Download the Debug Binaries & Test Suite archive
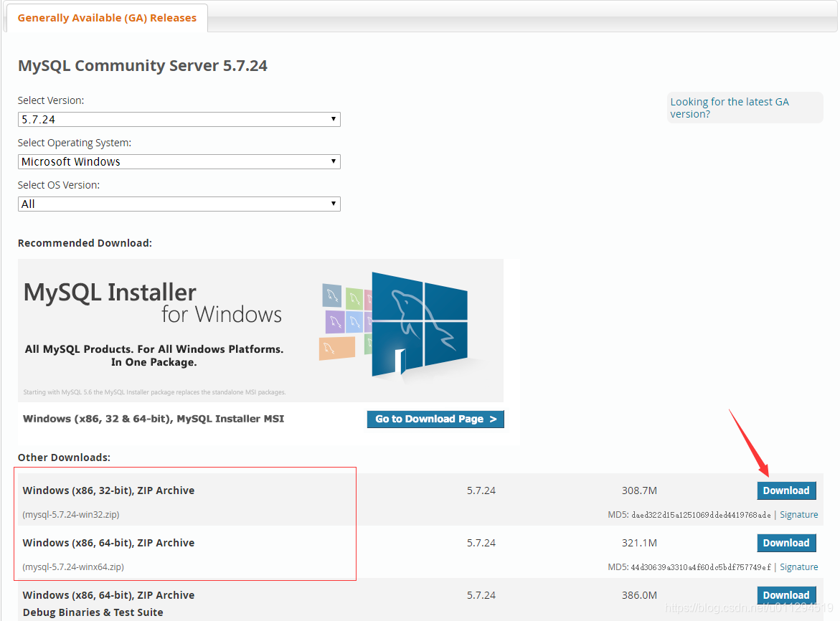Viewport: 840px width, 621px height. click(786, 594)
